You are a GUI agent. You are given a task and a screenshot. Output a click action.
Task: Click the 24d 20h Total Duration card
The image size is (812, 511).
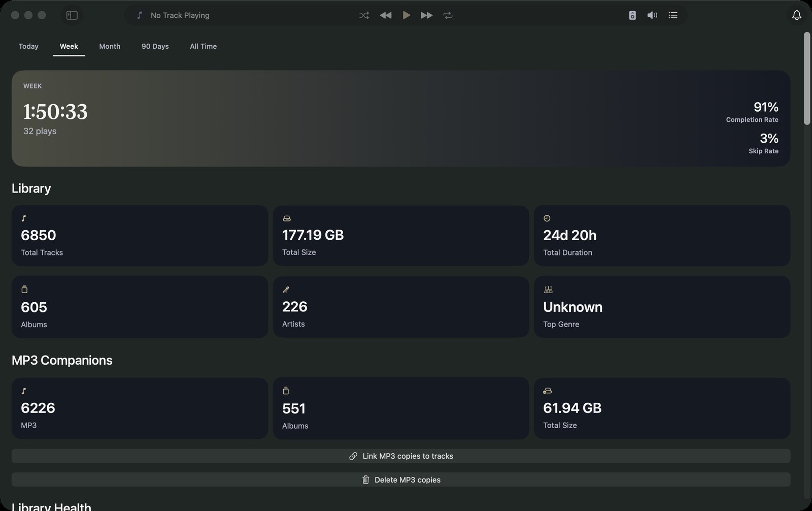(662, 236)
